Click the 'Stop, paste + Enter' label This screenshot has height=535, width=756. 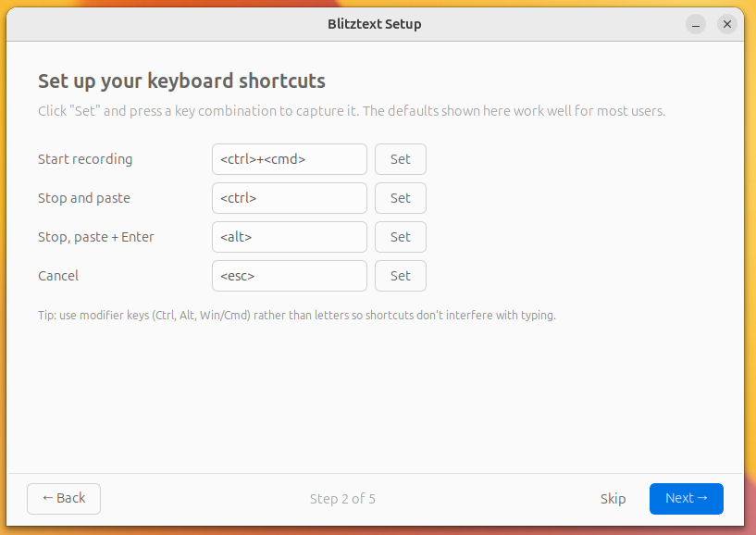[x=96, y=237]
